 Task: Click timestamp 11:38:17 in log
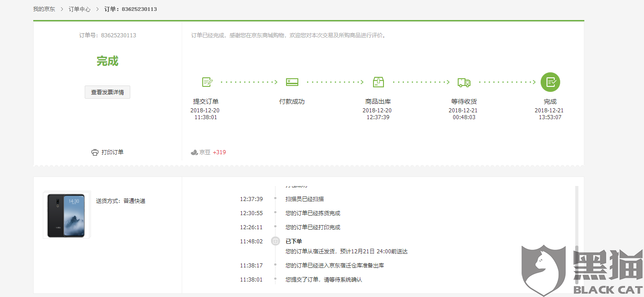click(x=251, y=266)
